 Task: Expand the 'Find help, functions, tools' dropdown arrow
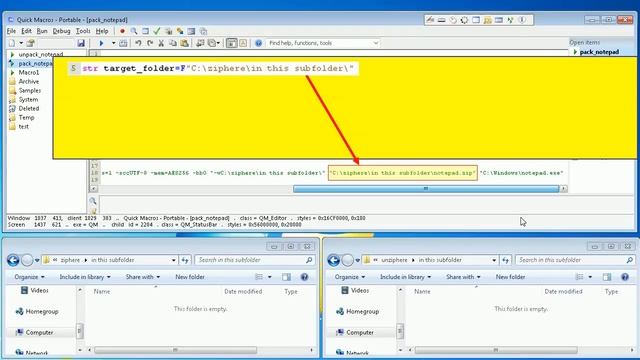[376, 43]
